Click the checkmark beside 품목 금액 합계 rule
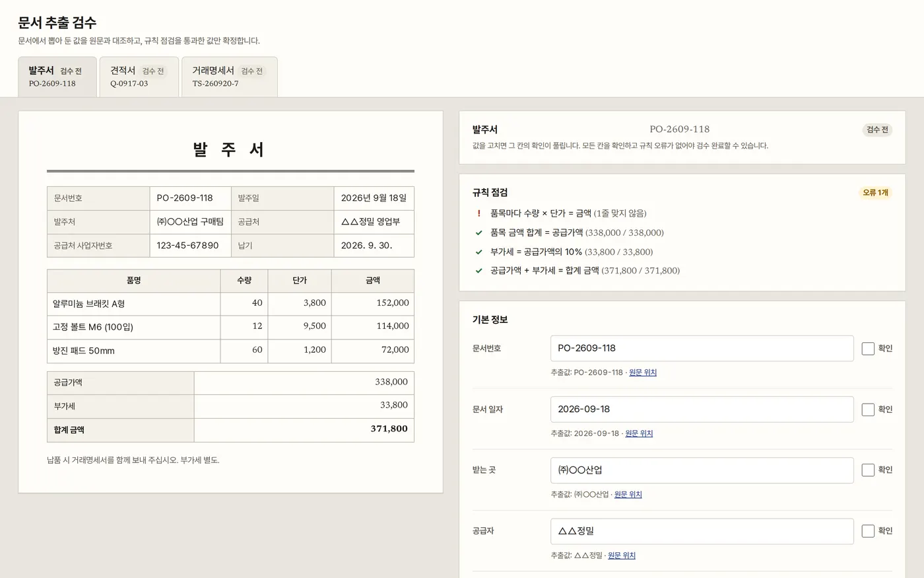The image size is (924, 578). point(479,233)
